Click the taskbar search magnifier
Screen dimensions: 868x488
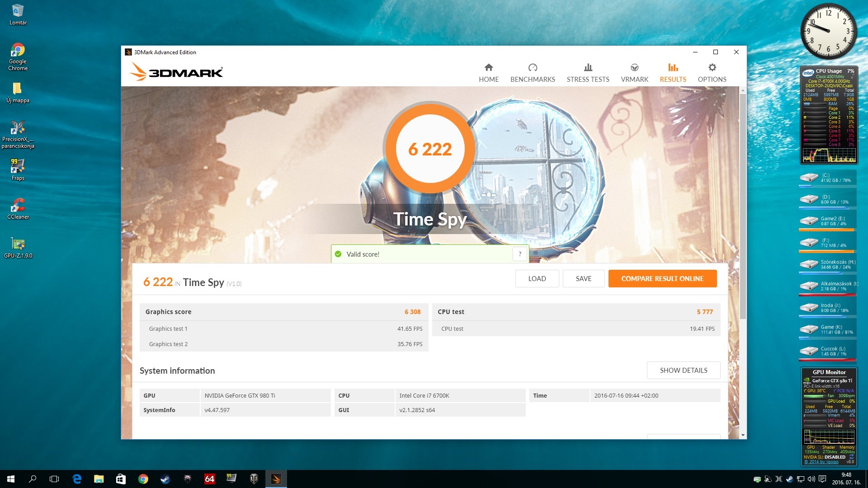pyautogui.click(x=33, y=479)
